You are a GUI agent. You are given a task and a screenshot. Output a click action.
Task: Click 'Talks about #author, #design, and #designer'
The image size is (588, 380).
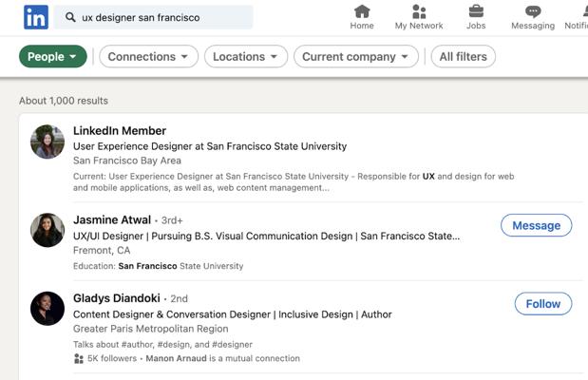(x=162, y=344)
